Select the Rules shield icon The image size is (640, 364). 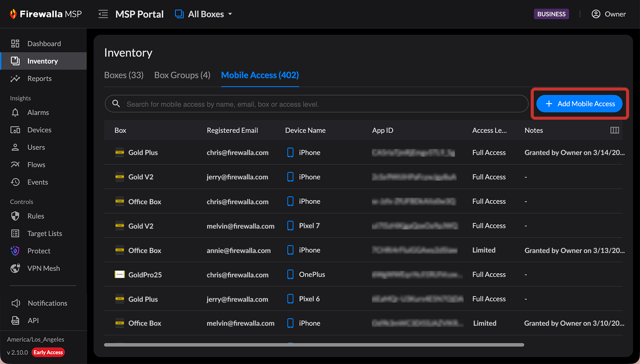click(15, 216)
